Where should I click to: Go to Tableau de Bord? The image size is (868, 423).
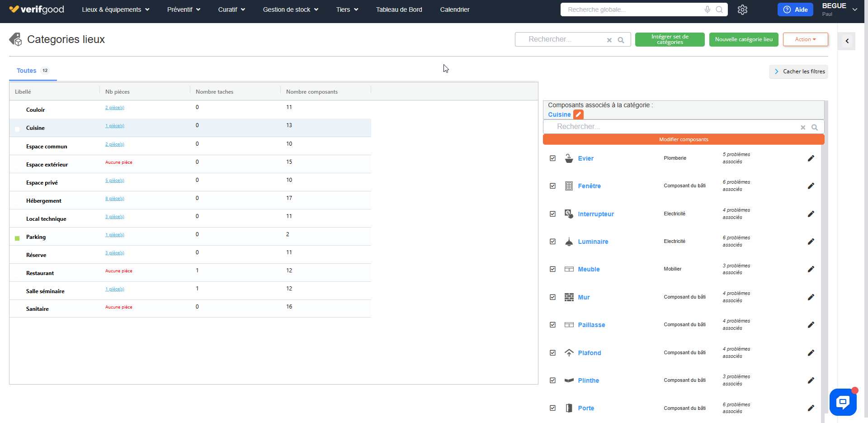399,10
